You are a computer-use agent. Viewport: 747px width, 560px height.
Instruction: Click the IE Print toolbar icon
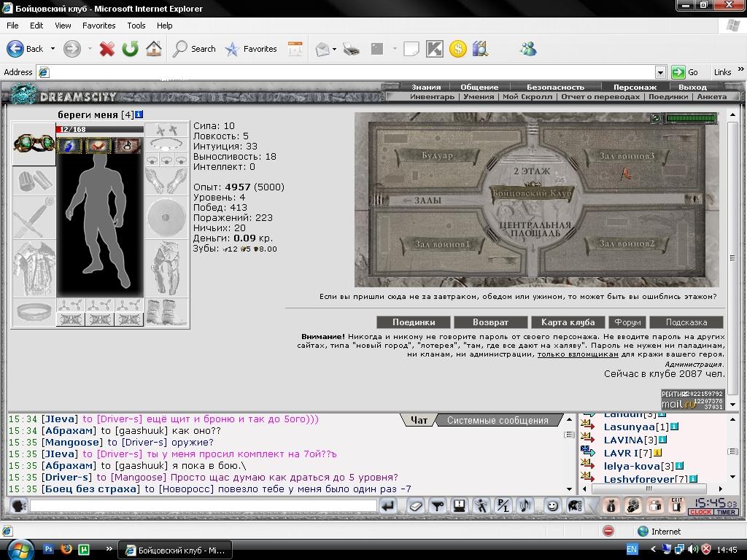(351, 49)
